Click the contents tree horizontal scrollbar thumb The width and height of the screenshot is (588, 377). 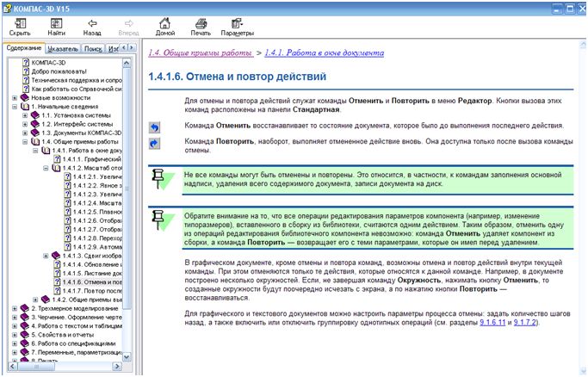(36, 366)
